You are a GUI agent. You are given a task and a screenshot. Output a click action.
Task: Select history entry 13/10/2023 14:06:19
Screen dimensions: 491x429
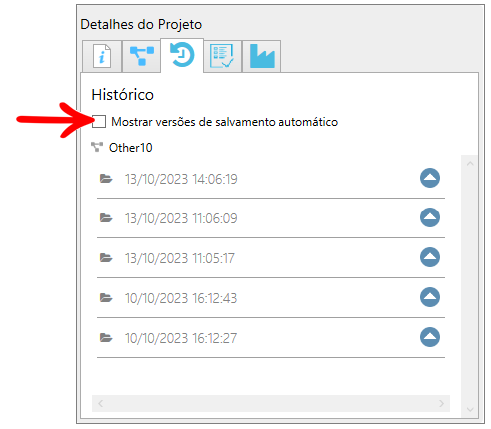point(181,179)
